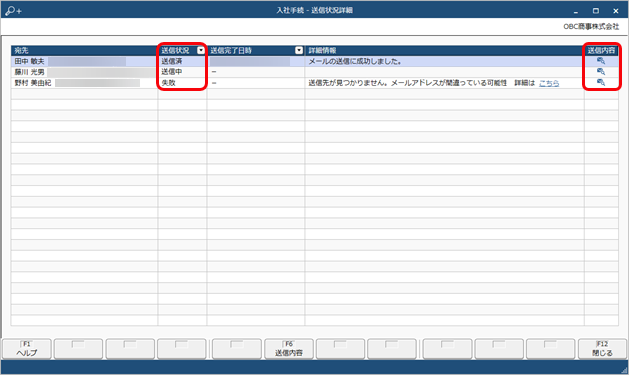Click the 送信中 status cell

182,72
